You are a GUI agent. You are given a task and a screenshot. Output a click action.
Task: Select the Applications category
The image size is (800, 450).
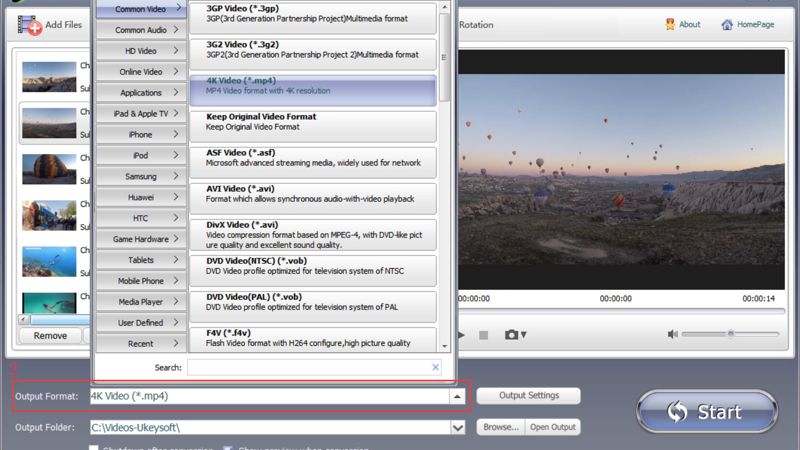point(141,92)
